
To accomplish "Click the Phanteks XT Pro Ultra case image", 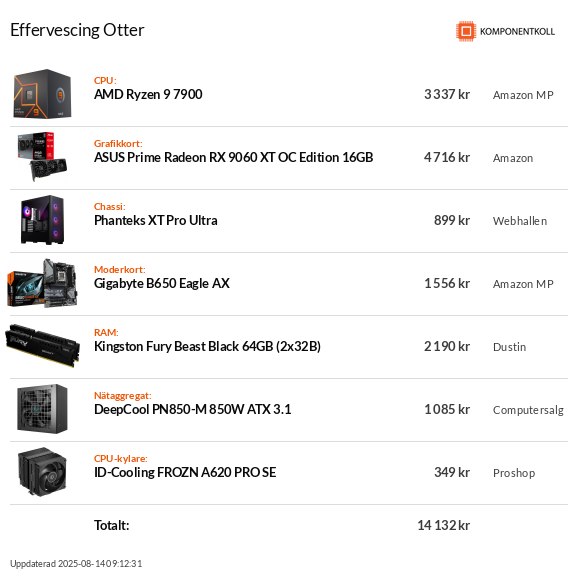I will (42, 220).
